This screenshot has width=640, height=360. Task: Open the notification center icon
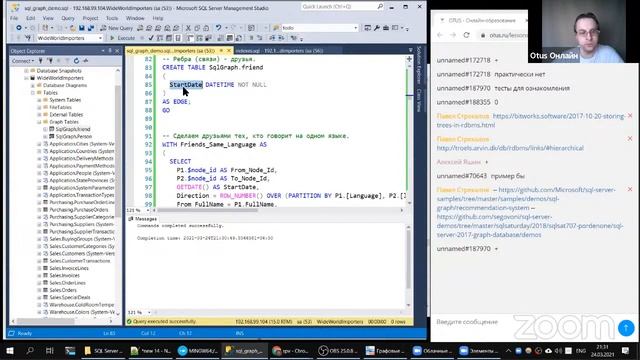(x=625, y=351)
